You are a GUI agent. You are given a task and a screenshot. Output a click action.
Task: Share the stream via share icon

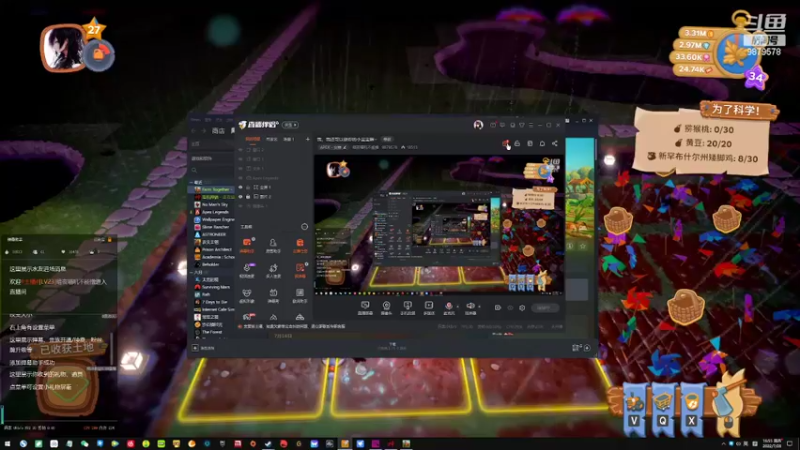pyautogui.click(x=555, y=143)
